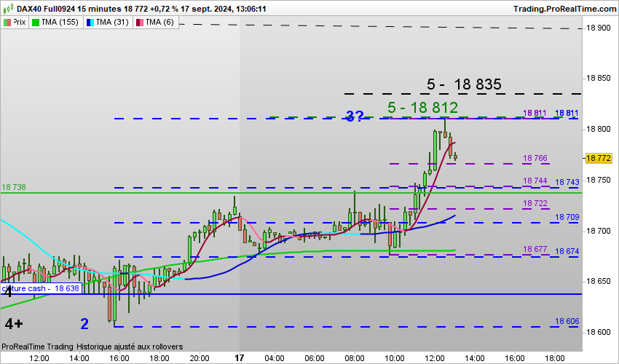Click the 08:00 time axis label
The height and width of the screenshot is (364, 619).
coord(355,358)
